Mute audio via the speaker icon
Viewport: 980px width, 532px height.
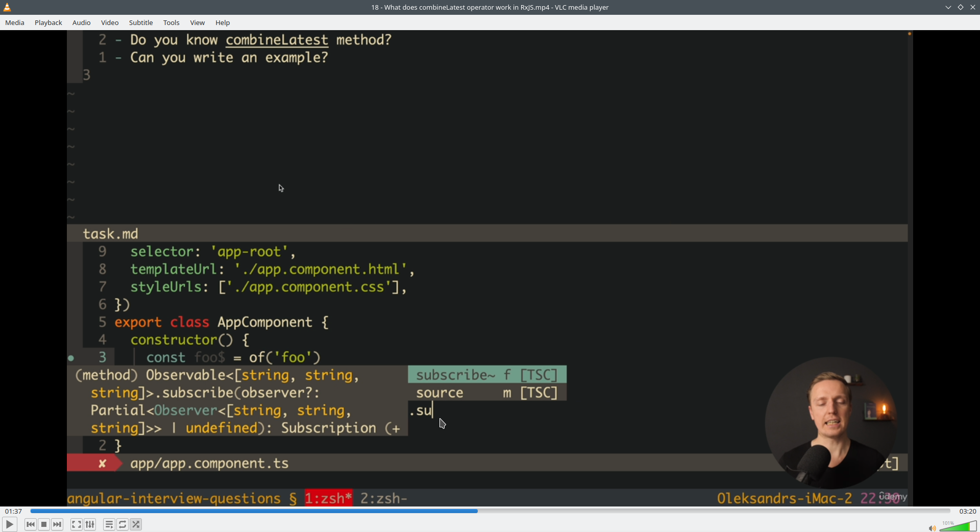pyautogui.click(x=932, y=528)
